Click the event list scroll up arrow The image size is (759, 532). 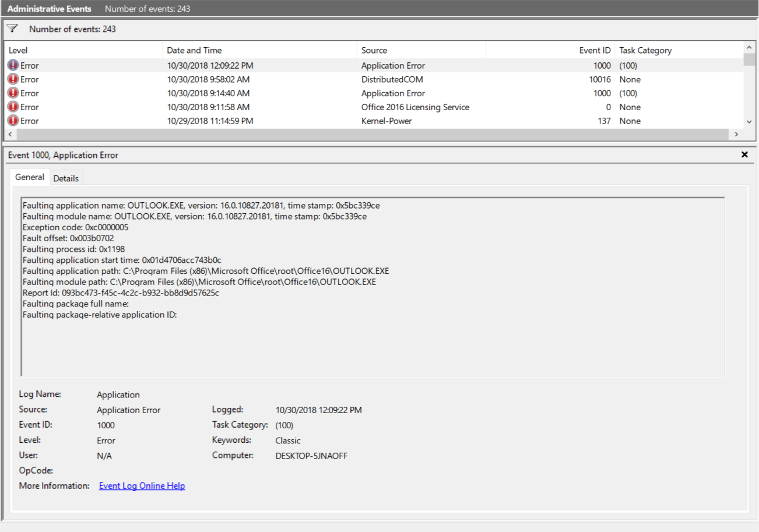(749, 47)
